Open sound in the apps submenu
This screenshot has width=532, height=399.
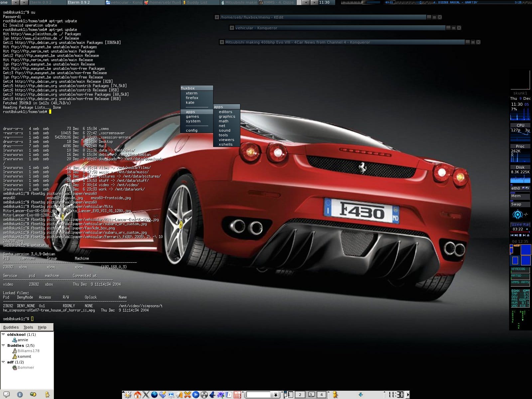(226, 130)
